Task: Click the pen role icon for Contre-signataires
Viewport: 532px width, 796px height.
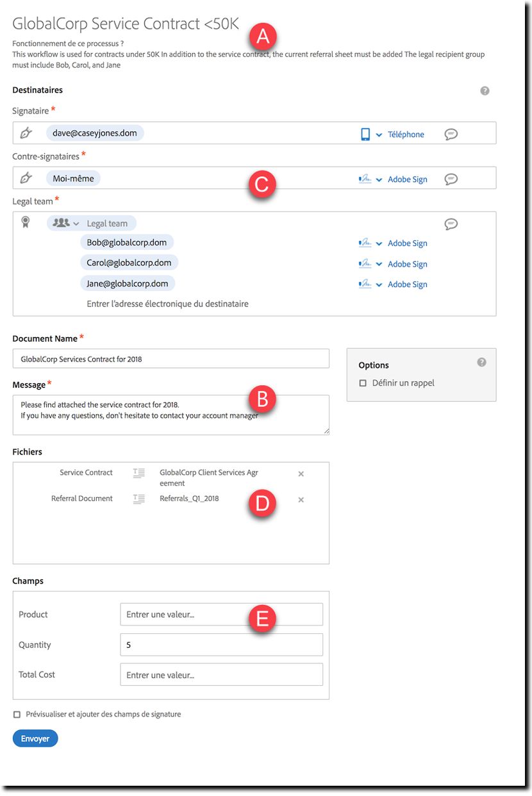Action: pyautogui.click(x=26, y=178)
